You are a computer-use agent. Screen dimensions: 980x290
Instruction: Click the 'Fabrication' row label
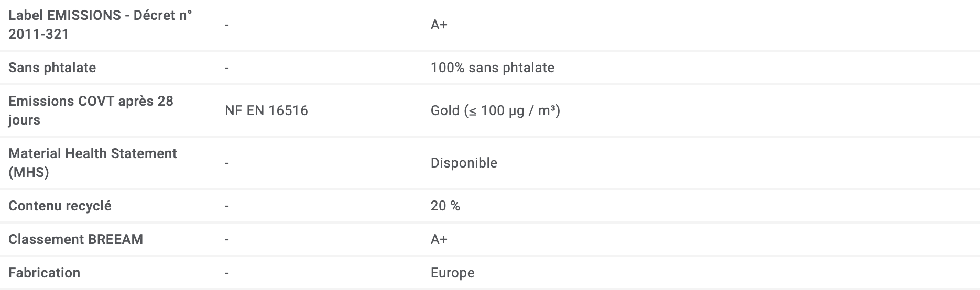[44, 273]
